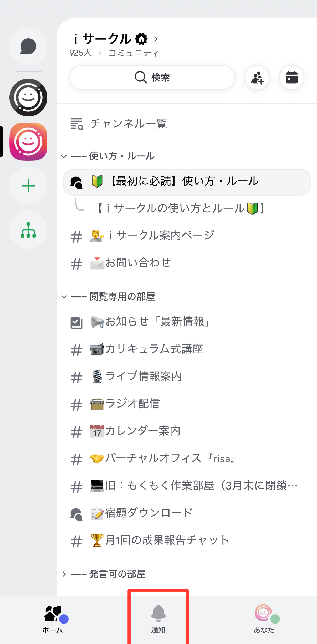Select the dark smiley server icon
Image resolution: width=317 pixels, height=644 pixels.
point(28,97)
